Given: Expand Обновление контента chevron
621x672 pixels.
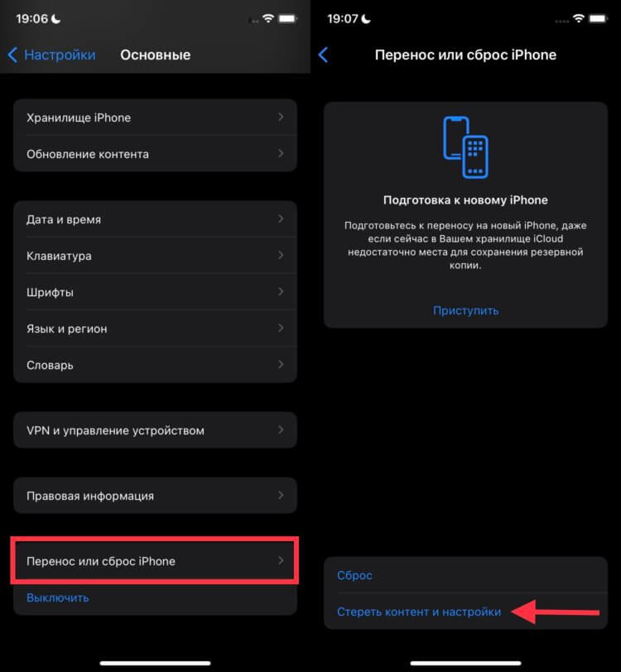Looking at the screenshot, I should click(x=281, y=153).
